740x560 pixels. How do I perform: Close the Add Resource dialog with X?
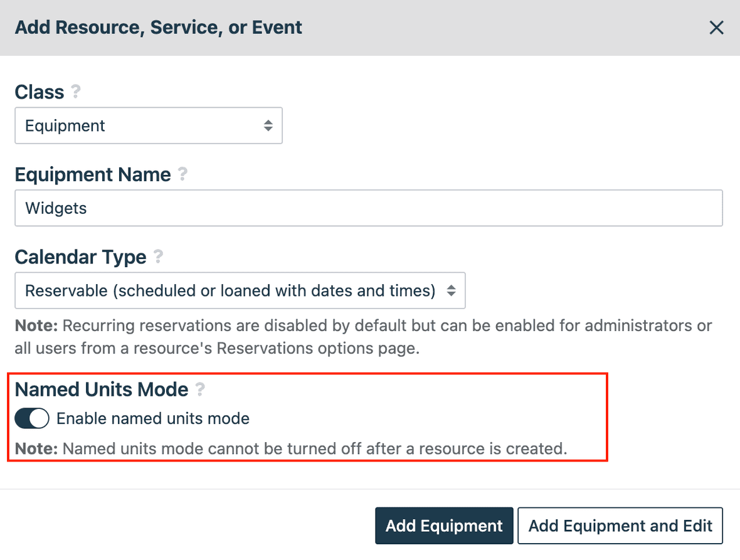coord(716,28)
